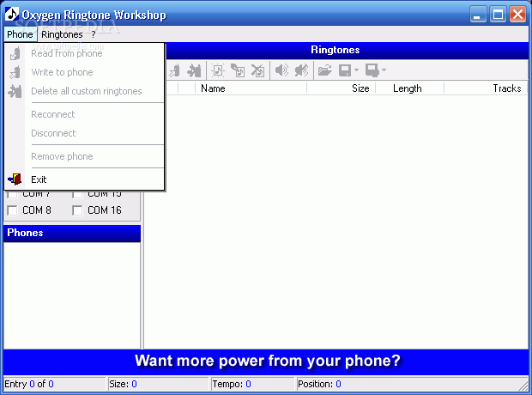Viewport: 532px width, 395px height.
Task: Click the 'Entry 0 of 0' status text
Action: click(29, 384)
